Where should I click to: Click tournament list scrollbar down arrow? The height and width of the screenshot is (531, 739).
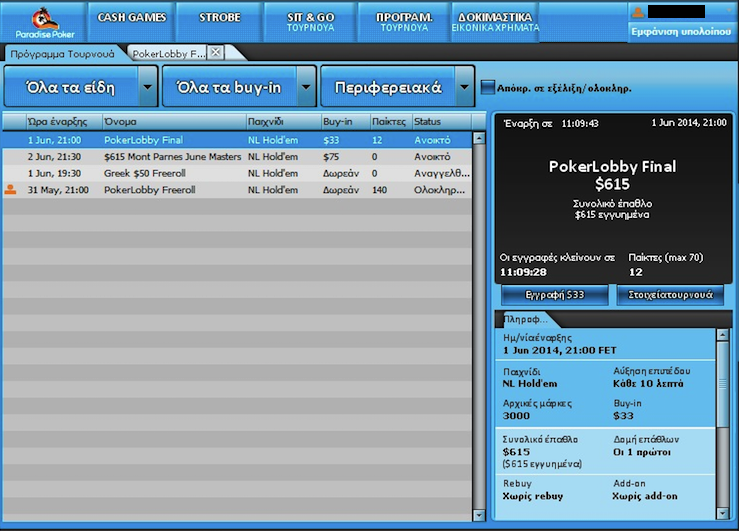479,515
